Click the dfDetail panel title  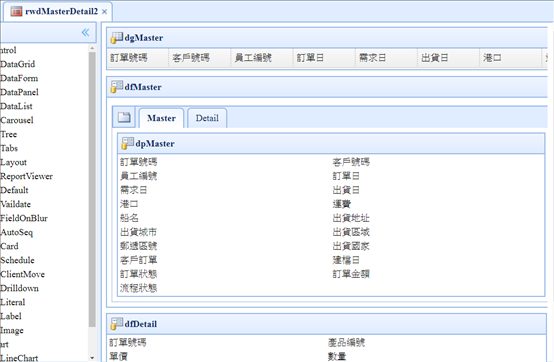141,324
